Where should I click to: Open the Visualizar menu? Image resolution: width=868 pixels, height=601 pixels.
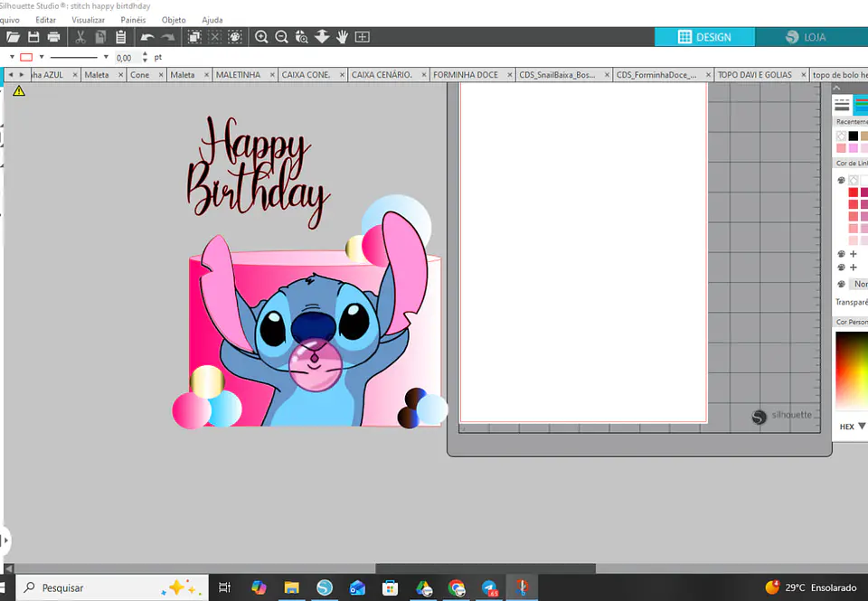tap(88, 20)
